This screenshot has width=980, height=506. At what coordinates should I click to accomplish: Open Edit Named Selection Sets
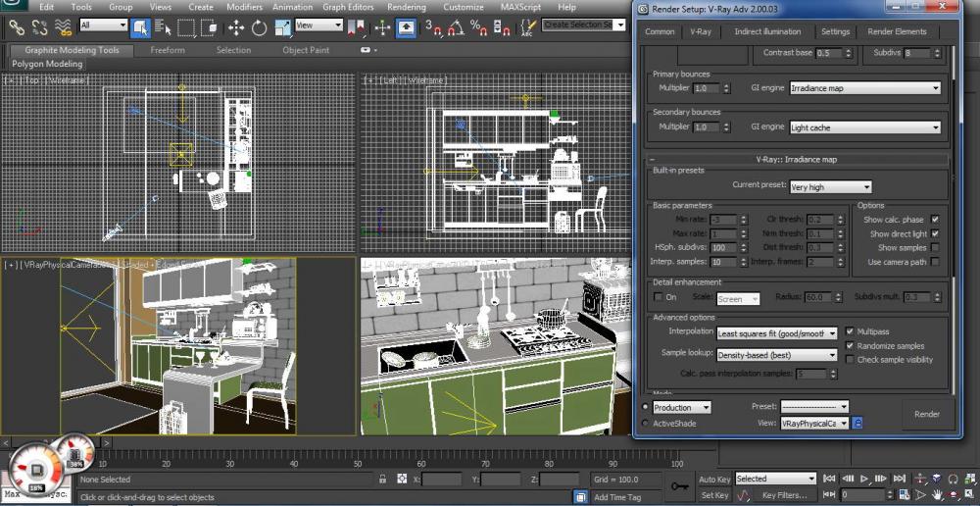pyautogui.click(x=528, y=27)
